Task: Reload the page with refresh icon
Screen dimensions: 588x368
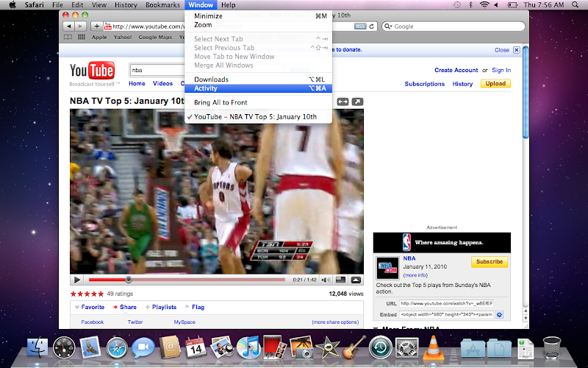Action: tap(372, 26)
